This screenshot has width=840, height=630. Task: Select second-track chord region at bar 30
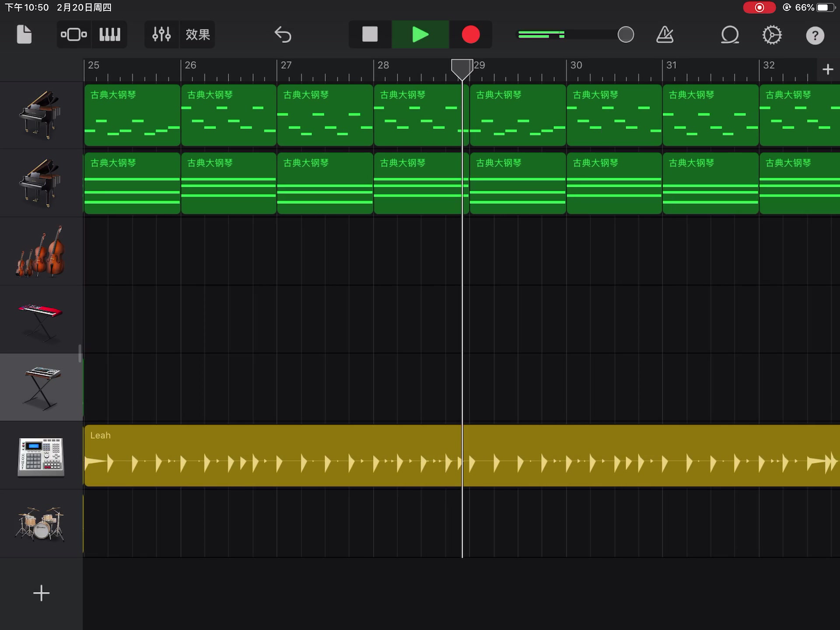614,183
